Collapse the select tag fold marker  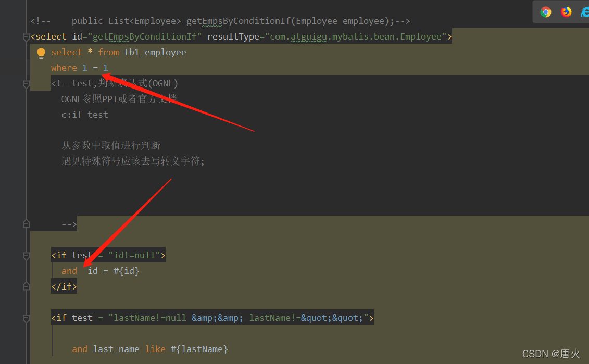(x=26, y=37)
